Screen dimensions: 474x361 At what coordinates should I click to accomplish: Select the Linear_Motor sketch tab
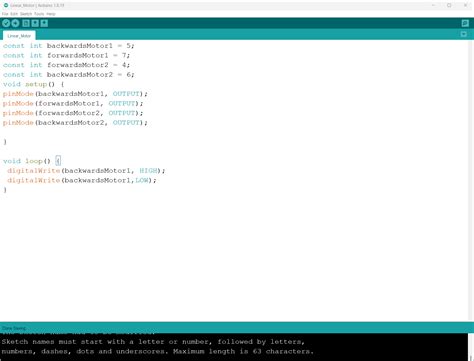click(x=19, y=36)
